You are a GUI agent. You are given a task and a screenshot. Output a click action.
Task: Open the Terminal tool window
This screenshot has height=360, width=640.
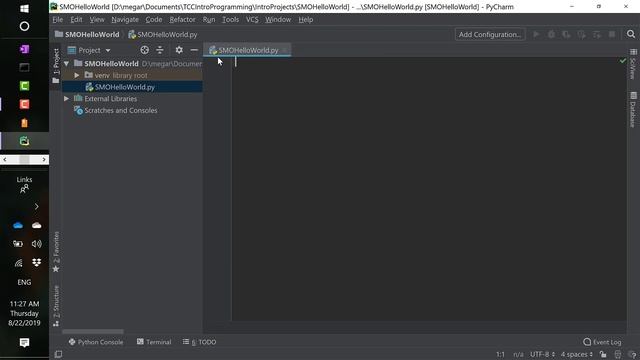click(154, 342)
